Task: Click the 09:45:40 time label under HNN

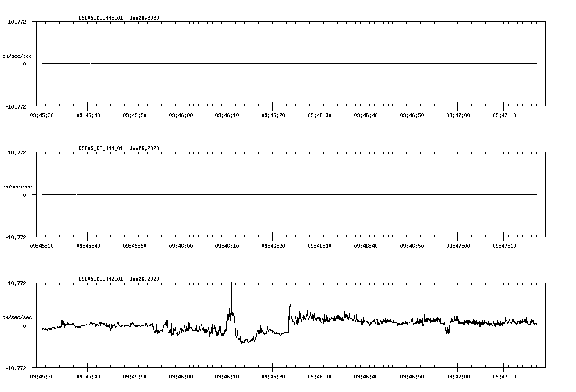Action: click(x=88, y=246)
